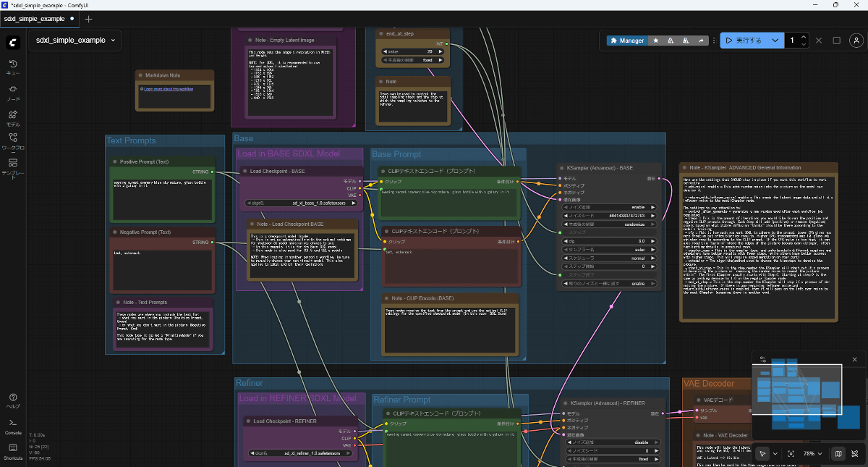Image resolution: width=868 pixels, height=467 pixels.
Task: Open the 78% zoom level dropdown
Action: coord(812,454)
